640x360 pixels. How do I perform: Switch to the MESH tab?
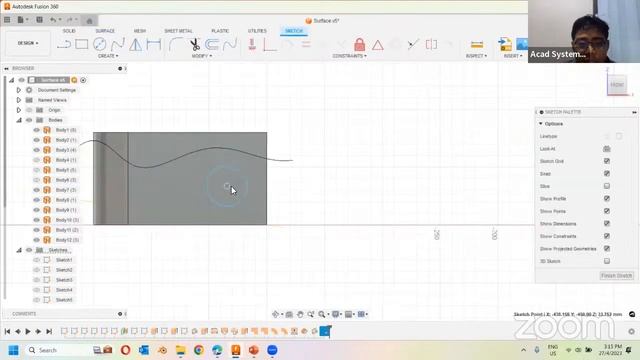point(140,31)
